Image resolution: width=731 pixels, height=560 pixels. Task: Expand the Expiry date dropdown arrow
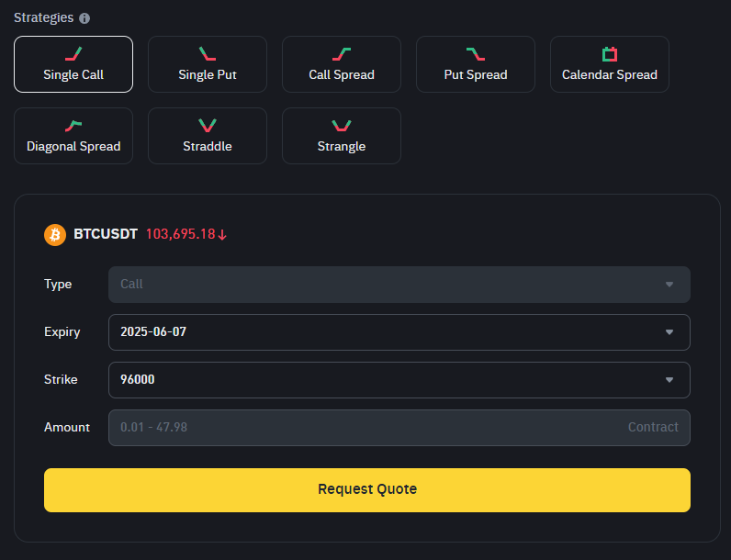pyautogui.click(x=669, y=332)
